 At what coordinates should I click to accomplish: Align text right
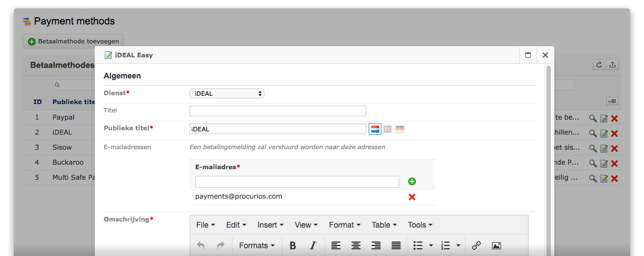(376, 245)
